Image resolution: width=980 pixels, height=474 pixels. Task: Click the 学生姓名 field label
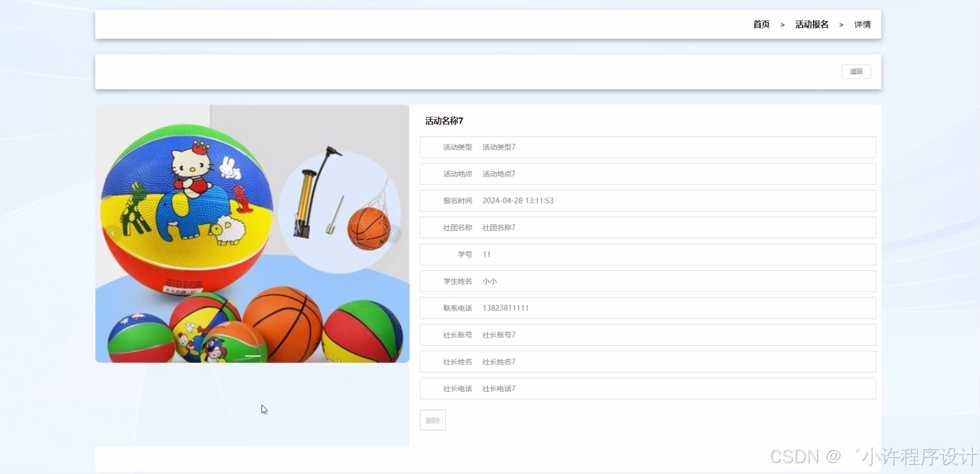point(458,281)
